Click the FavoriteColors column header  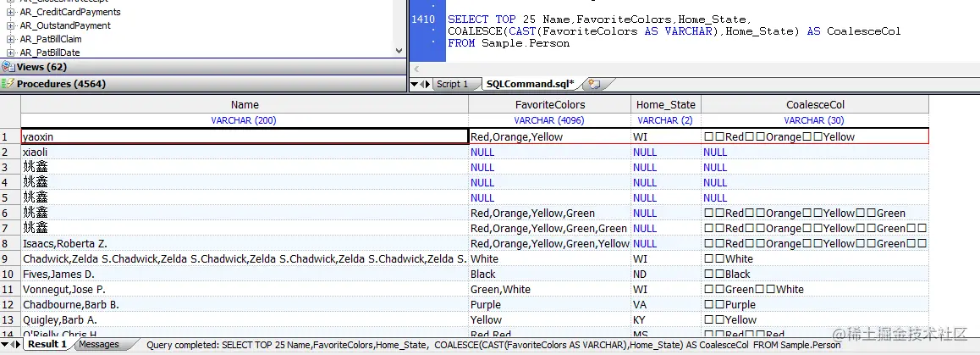pyautogui.click(x=550, y=105)
